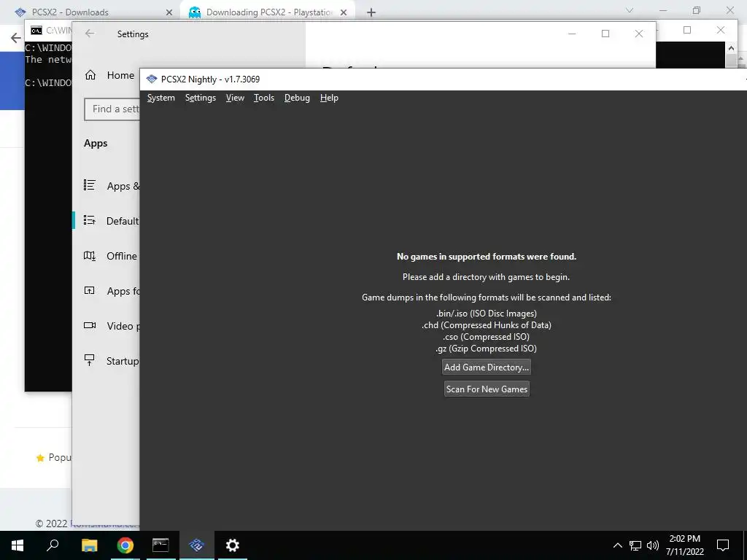Viewport: 747px width, 560px height.
Task: Select Video playback icon in Settings sidebar
Action: [x=90, y=325]
